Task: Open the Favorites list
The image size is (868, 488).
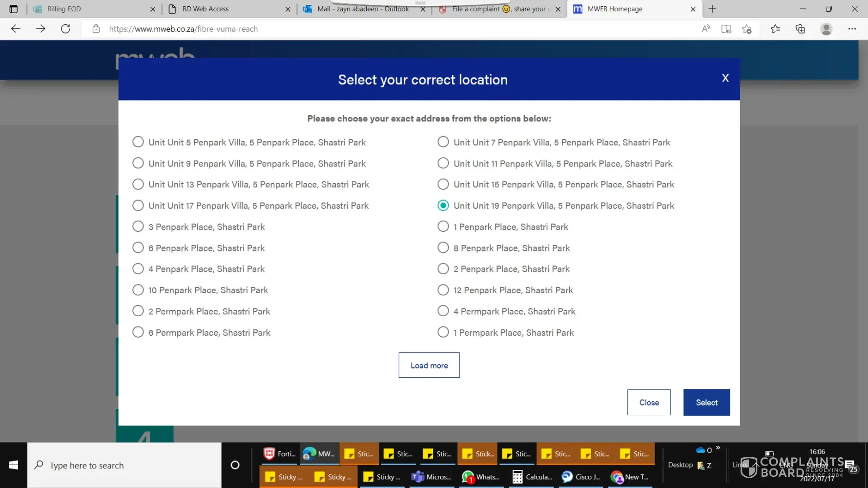Action: click(x=775, y=29)
